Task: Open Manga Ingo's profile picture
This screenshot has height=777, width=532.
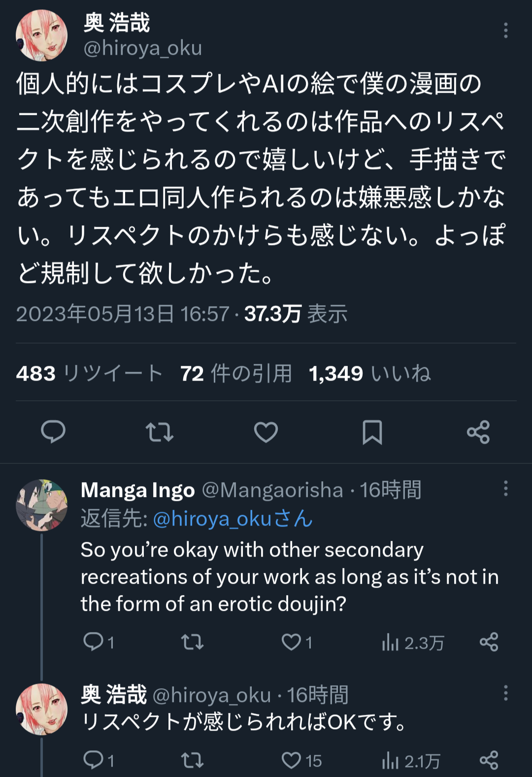Action: tap(42, 505)
